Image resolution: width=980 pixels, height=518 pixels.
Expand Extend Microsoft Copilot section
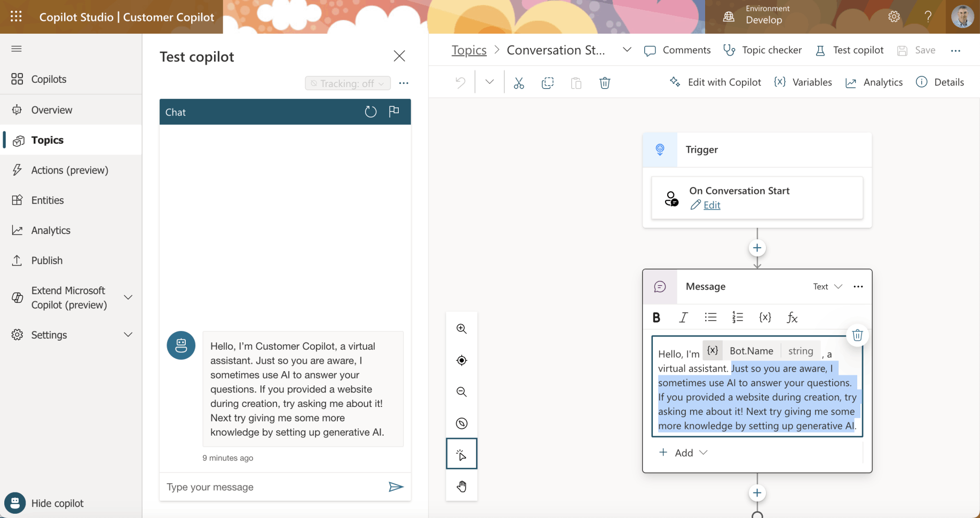click(128, 297)
